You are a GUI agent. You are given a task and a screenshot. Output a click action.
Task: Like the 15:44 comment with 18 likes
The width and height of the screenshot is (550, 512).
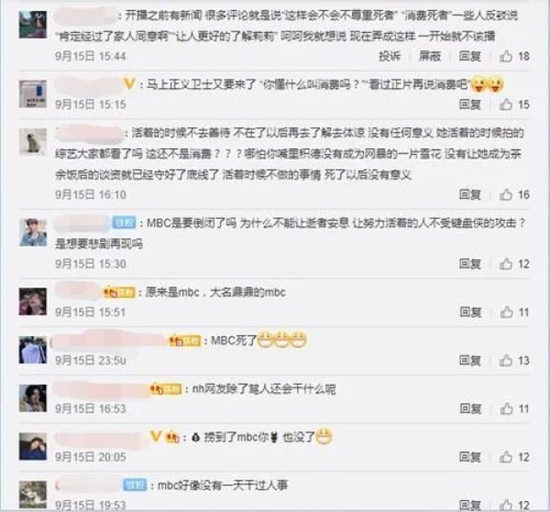point(505,56)
